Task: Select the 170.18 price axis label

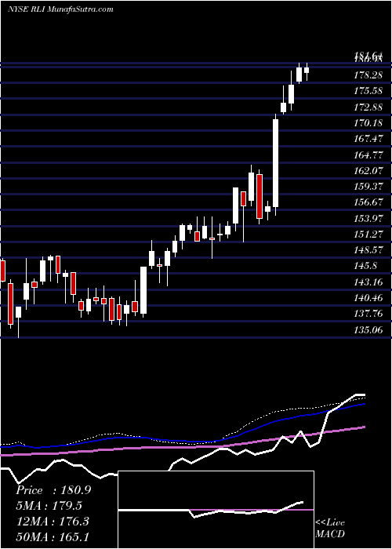Action: pyautogui.click(x=367, y=123)
